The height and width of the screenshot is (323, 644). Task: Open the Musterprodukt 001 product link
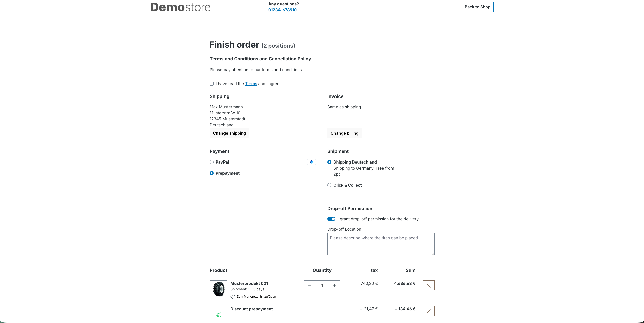click(x=249, y=283)
